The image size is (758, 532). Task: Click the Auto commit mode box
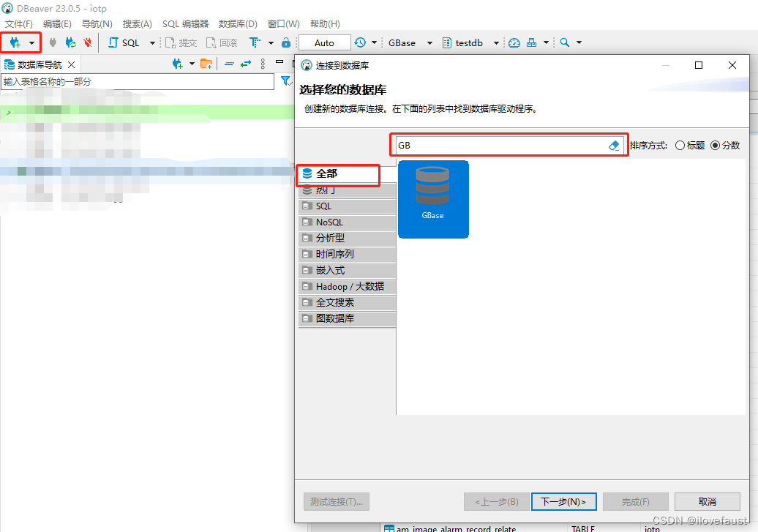[324, 42]
